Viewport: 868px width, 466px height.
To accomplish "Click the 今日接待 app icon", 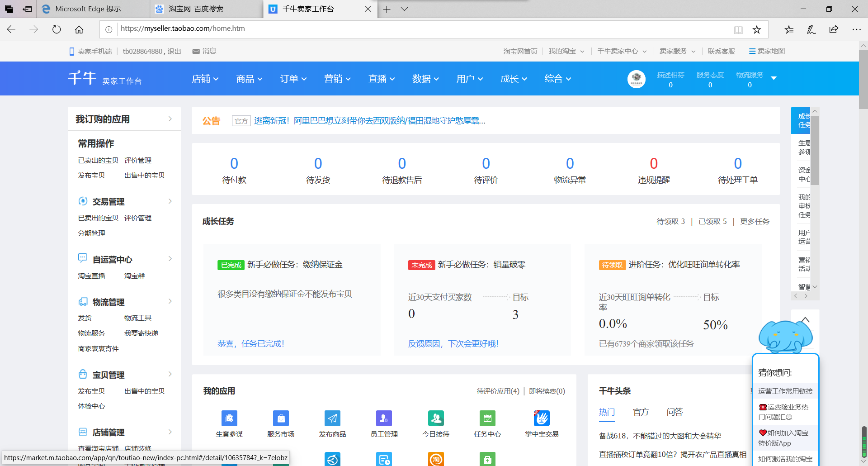I will pos(436,418).
